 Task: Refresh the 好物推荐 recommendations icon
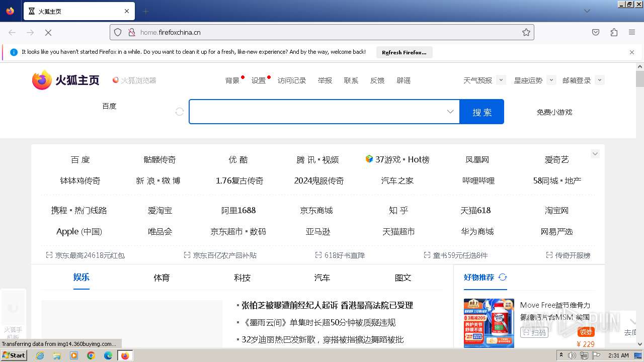tap(502, 277)
